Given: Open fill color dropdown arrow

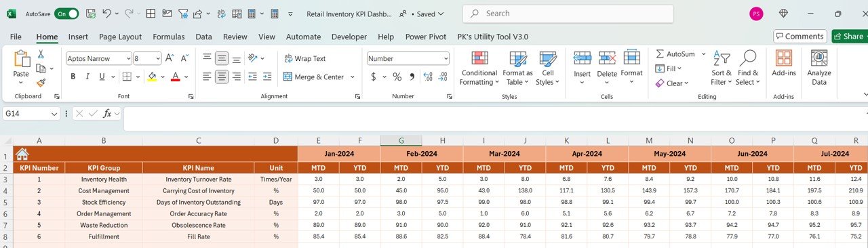Looking at the screenshot, I should click(x=162, y=77).
